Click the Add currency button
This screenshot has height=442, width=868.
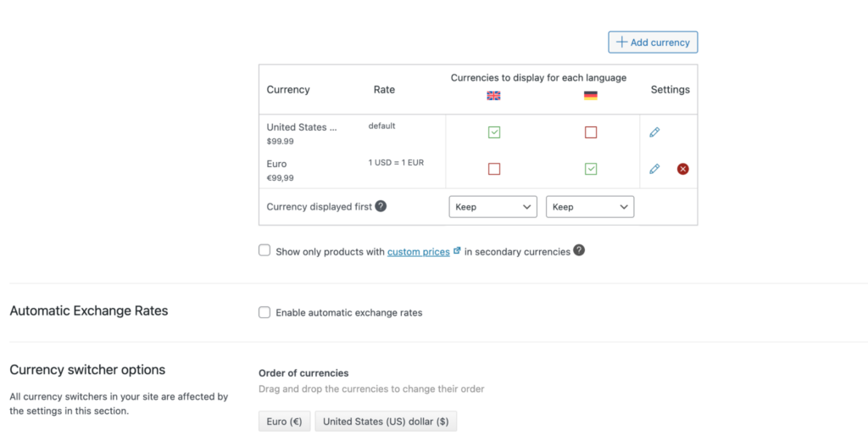tap(653, 42)
